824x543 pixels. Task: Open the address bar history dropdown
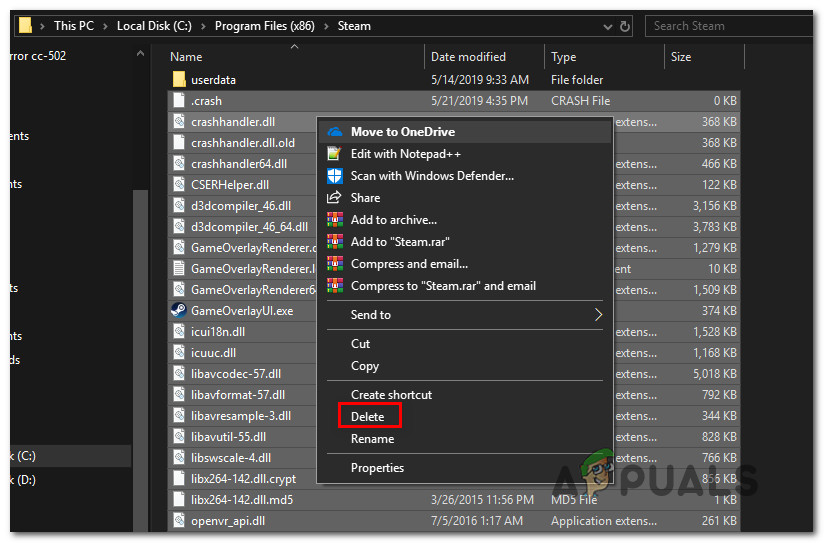tap(607, 26)
